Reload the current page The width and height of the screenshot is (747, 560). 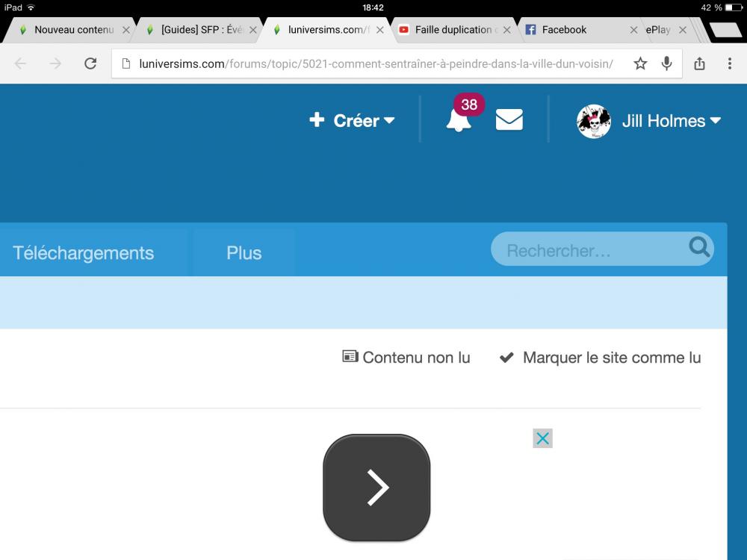tap(90, 63)
